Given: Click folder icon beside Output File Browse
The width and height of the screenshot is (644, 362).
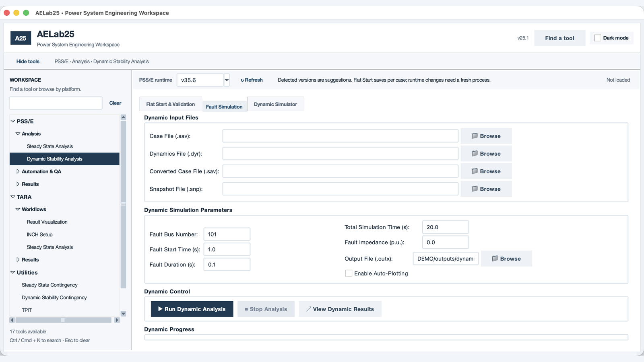Looking at the screenshot, I should [x=495, y=259].
